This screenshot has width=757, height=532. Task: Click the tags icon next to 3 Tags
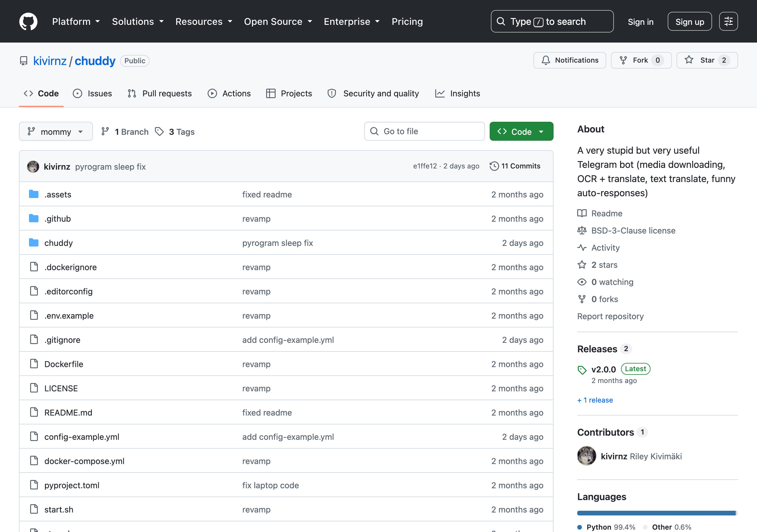pos(160,132)
